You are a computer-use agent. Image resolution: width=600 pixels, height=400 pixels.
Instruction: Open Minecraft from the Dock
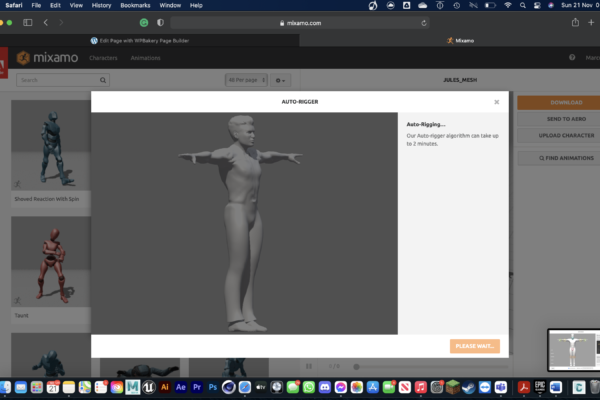[453, 387]
